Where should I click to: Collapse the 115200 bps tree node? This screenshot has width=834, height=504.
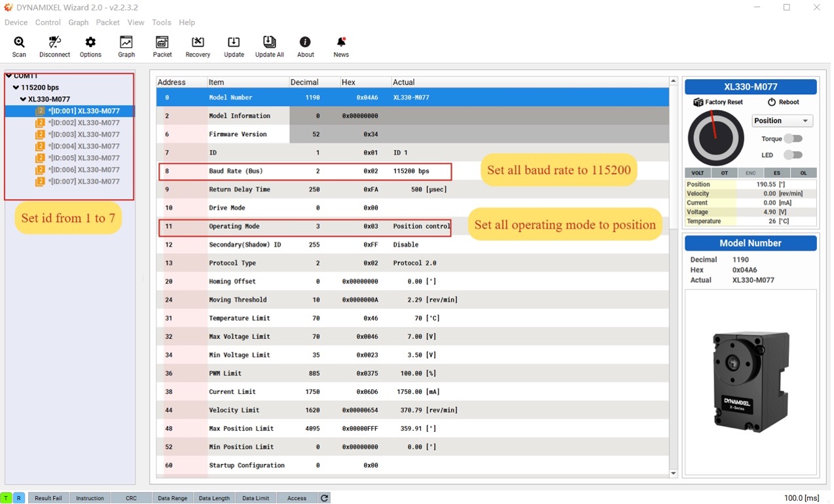coord(16,87)
